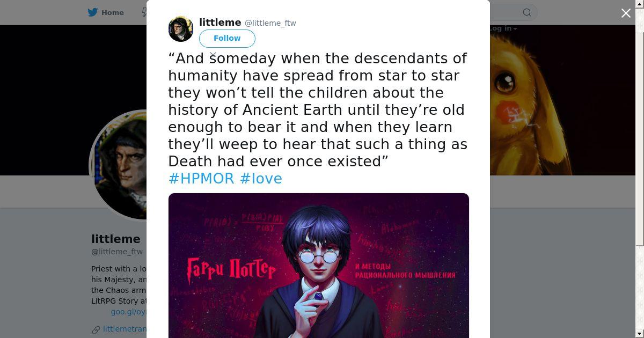Open Moments via the lightning bolt icon
Screen dimensions: 644x338
[144, 12]
